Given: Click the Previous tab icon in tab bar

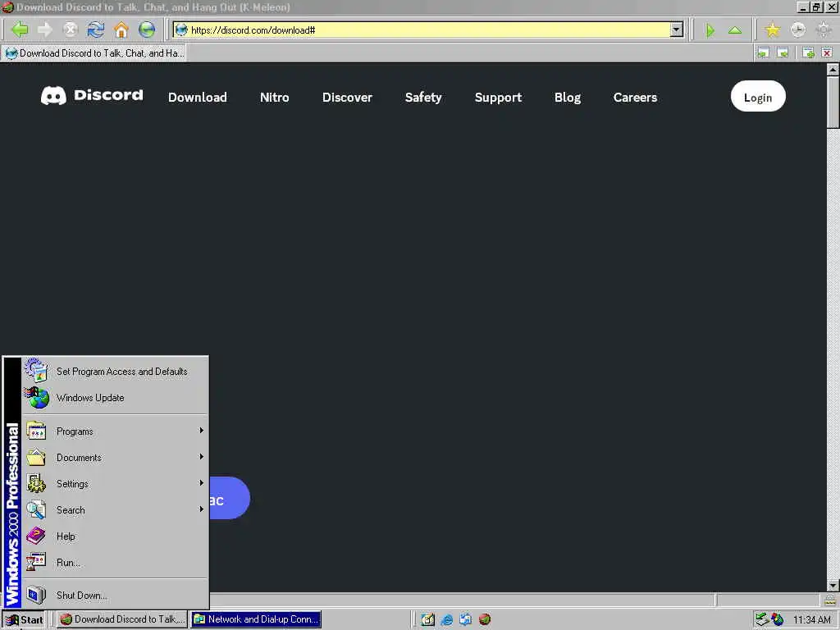Looking at the screenshot, I should point(763,52).
